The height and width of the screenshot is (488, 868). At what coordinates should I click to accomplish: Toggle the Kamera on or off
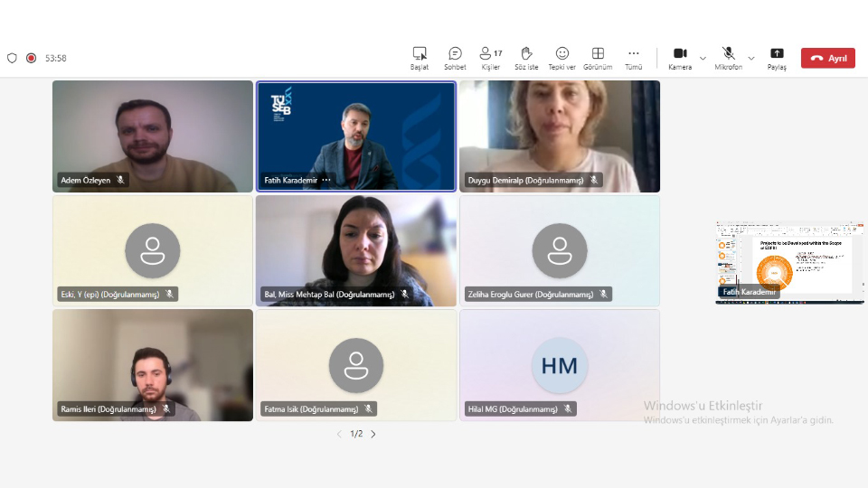pyautogui.click(x=680, y=58)
